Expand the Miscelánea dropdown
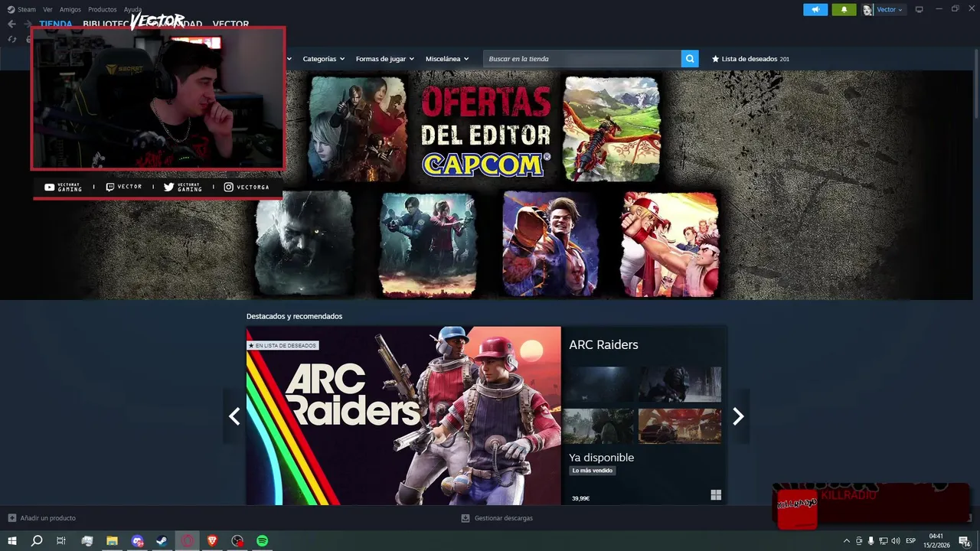The height and width of the screenshot is (551, 980). pos(447,59)
